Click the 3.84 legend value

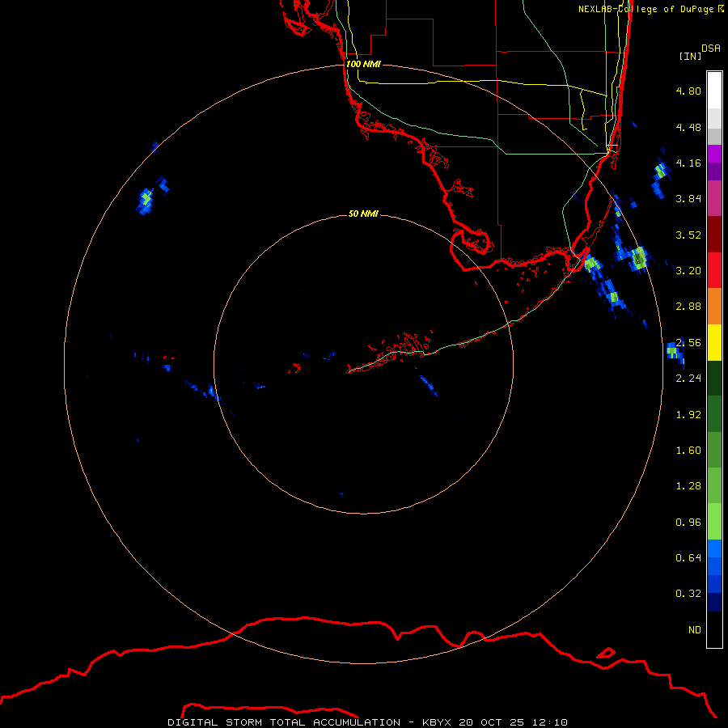pos(688,199)
